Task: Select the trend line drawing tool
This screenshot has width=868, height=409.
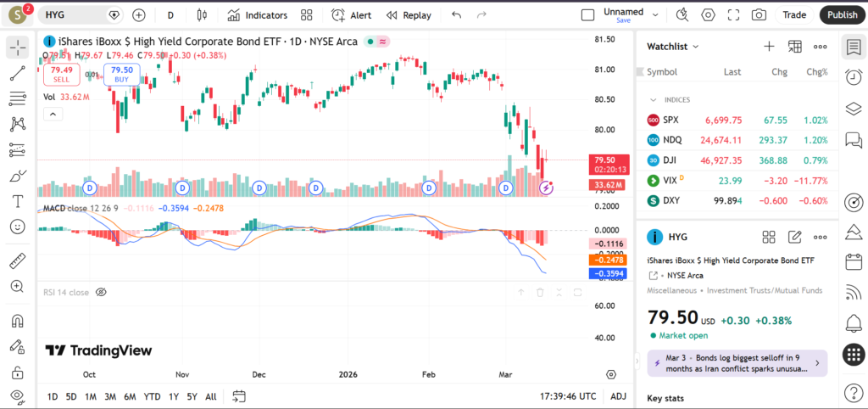Action: [x=17, y=73]
